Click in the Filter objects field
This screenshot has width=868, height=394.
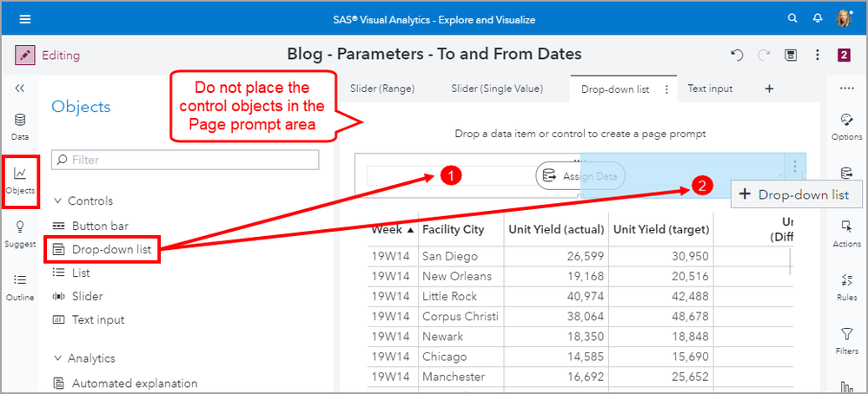pyautogui.click(x=185, y=160)
